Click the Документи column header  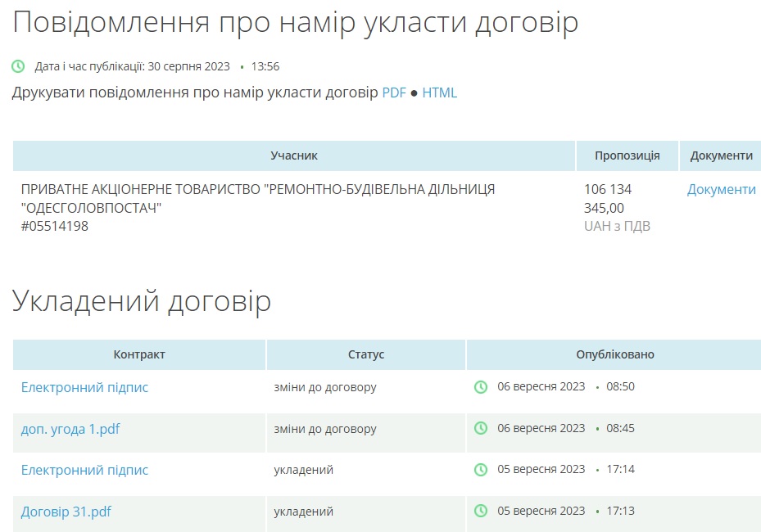(721, 156)
